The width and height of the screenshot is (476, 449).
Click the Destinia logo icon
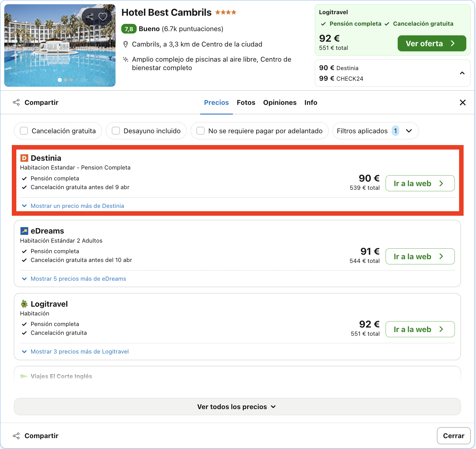[x=24, y=158]
